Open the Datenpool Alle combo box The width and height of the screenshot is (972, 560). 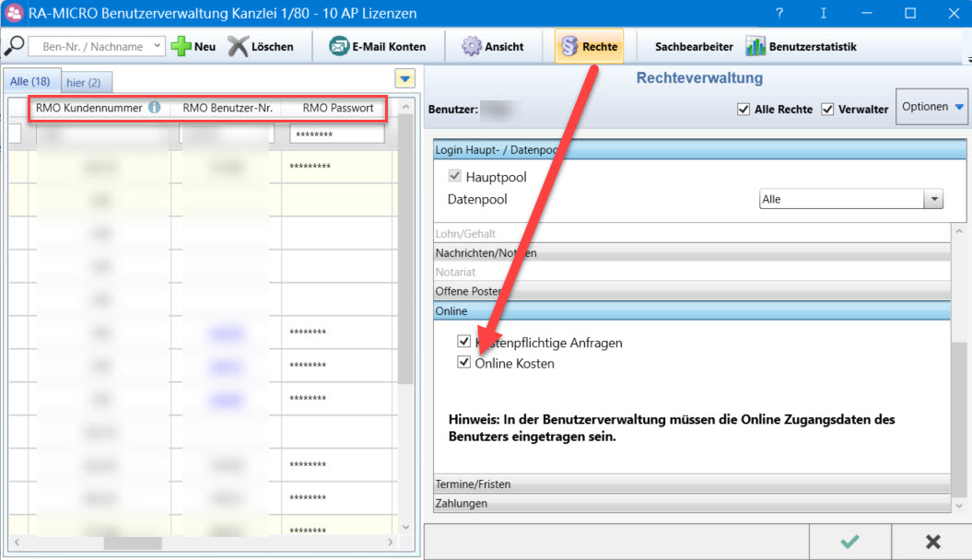(850, 199)
